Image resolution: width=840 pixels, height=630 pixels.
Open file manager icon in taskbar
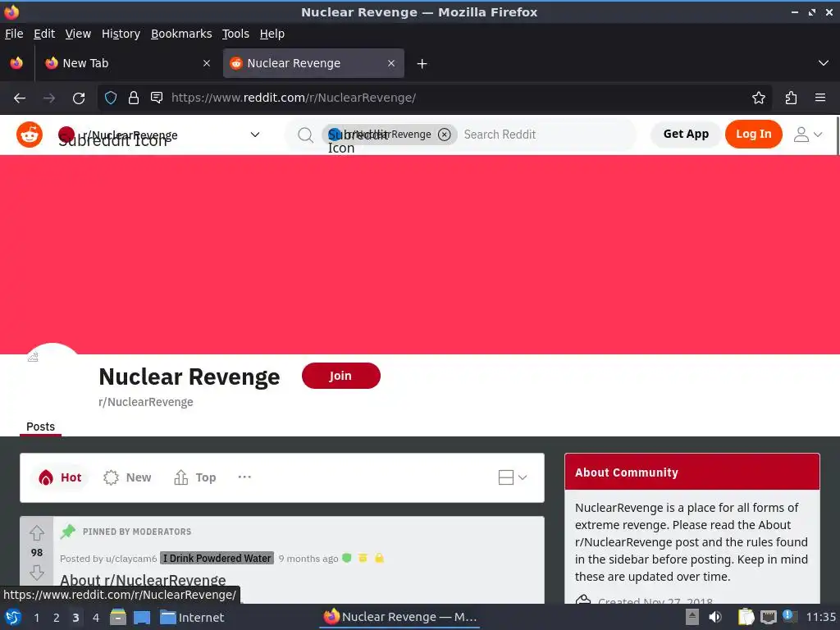(x=118, y=617)
